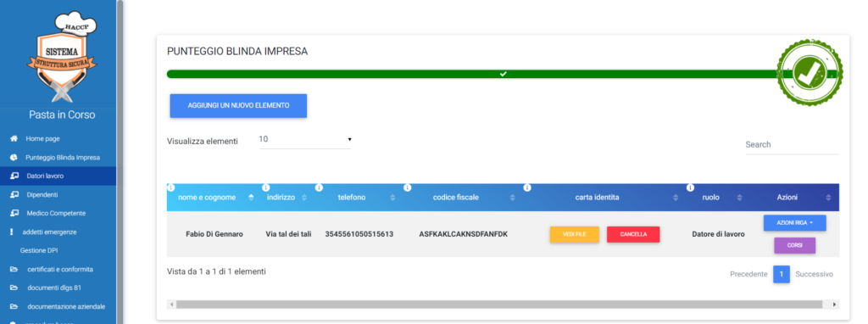Click the home icon beside Home page
The width and height of the screenshot is (868, 324).
point(14,139)
